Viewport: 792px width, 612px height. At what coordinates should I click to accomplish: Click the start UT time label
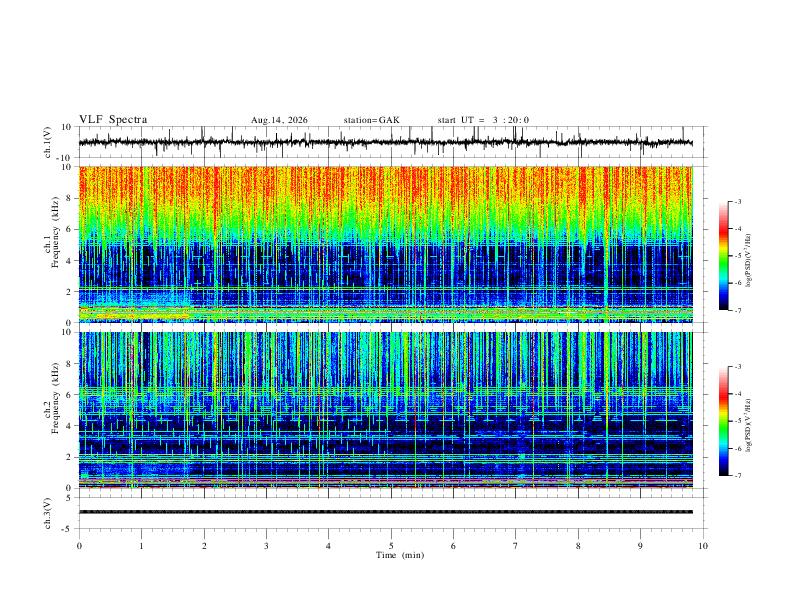pos(483,120)
